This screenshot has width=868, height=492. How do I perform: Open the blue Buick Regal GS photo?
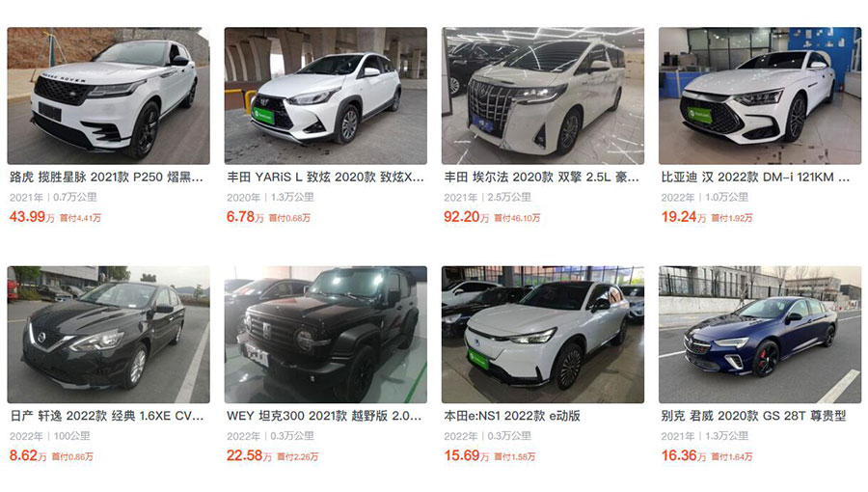tap(760, 335)
